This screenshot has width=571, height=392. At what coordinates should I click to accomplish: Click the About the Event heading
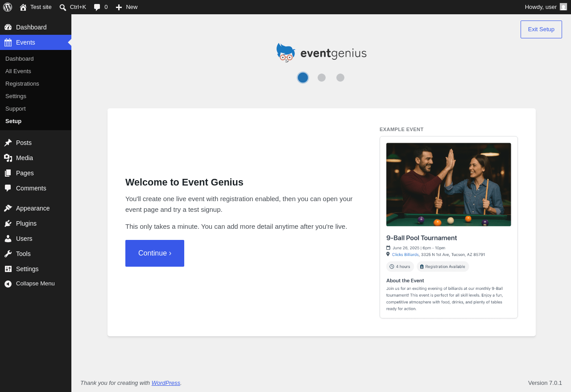click(405, 281)
